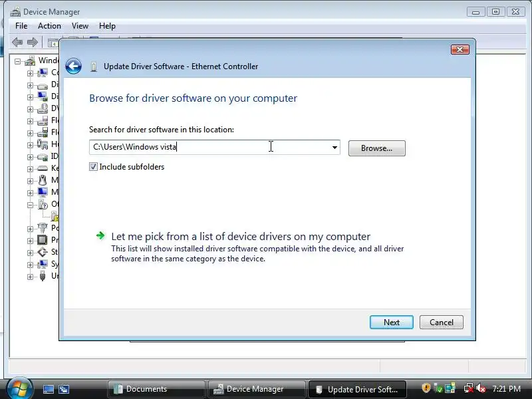The width and height of the screenshot is (532, 399).
Task: Collapse the root computer node in tree
Action: pyautogui.click(x=18, y=61)
